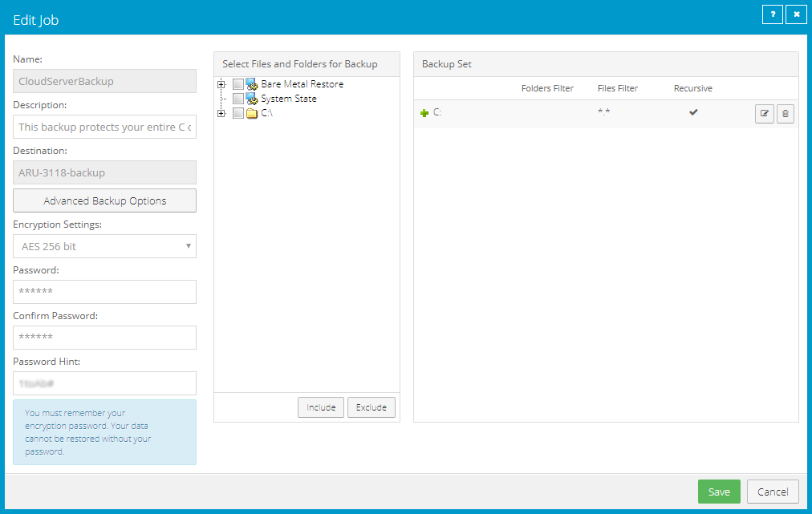Edit the C: backup set entry
This screenshot has height=514, width=812.
click(x=765, y=113)
